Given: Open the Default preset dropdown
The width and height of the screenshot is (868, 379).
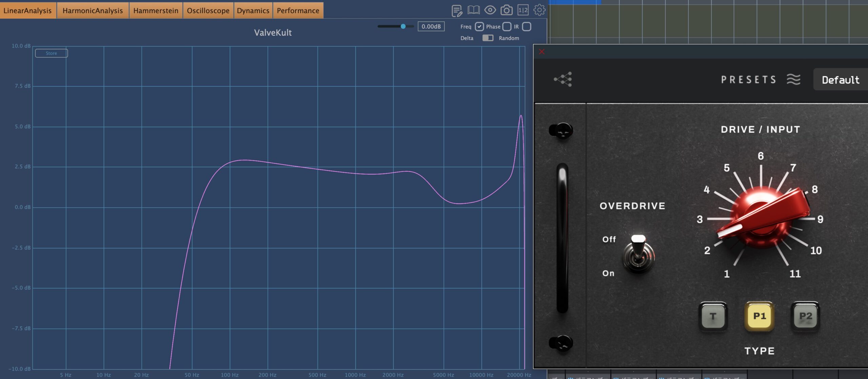Looking at the screenshot, I should coord(840,80).
